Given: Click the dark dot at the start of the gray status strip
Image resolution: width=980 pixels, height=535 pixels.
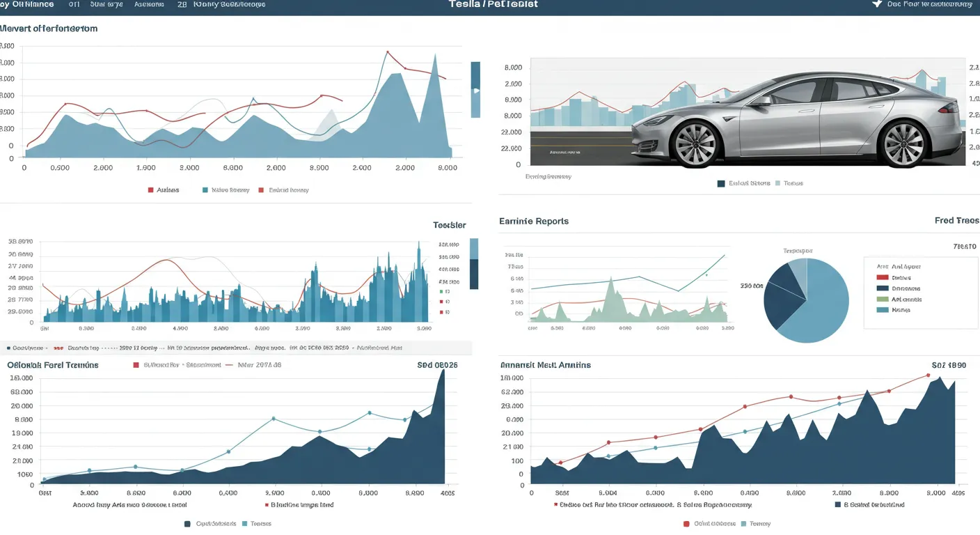Looking at the screenshot, I should [x=8, y=348].
